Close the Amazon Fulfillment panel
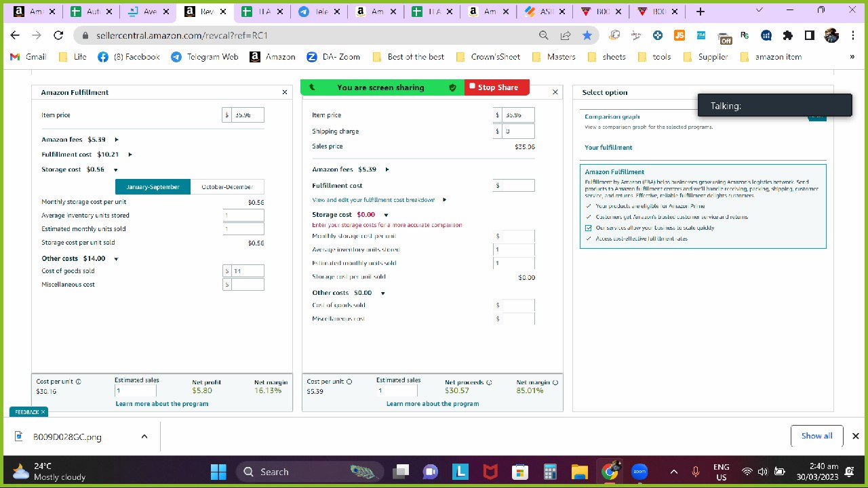 [285, 92]
